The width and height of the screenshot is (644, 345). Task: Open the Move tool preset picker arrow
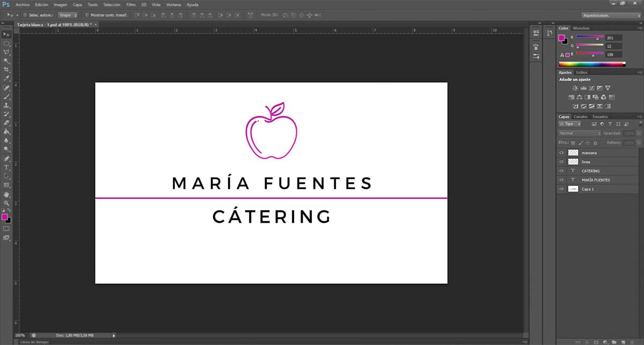pos(17,15)
